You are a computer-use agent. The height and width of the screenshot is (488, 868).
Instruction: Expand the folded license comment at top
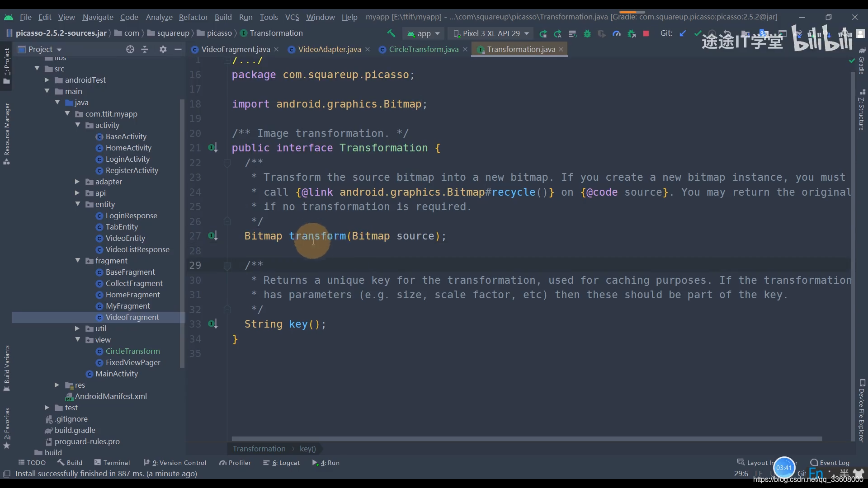[x=247, y=61]
